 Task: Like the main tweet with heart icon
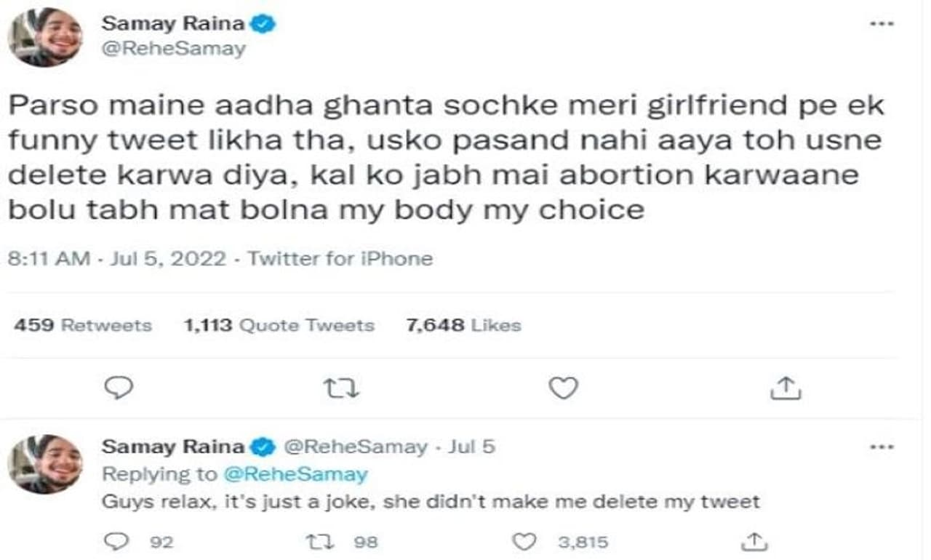[562, 389]
